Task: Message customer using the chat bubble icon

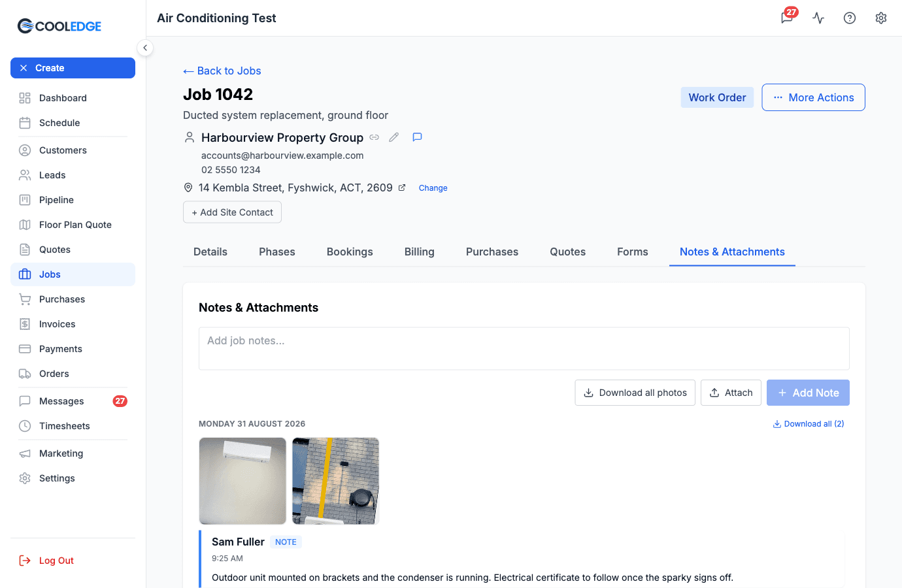Action: click(x=417, y=137)
